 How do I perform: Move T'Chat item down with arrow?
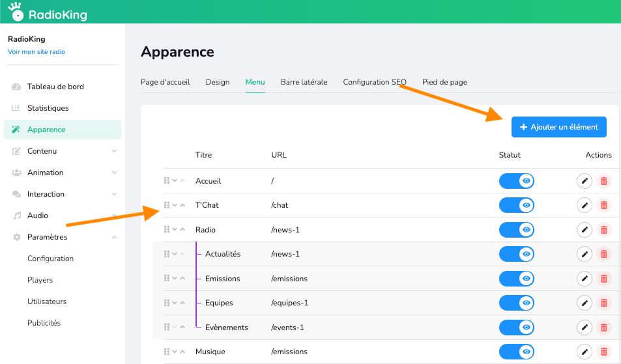click(175, 205)
